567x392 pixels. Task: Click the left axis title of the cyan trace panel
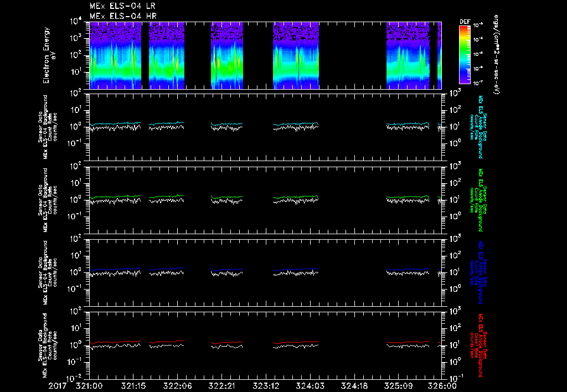(48, 127)
